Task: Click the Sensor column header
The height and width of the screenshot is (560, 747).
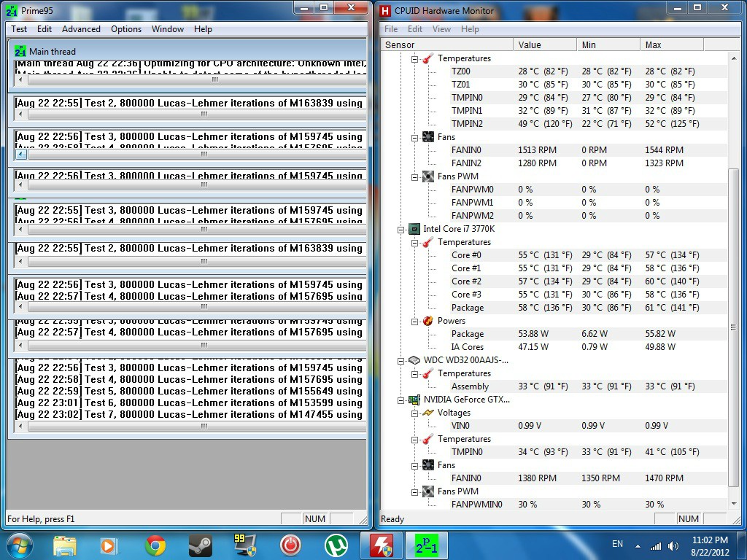Action: [x=447, y=44]
